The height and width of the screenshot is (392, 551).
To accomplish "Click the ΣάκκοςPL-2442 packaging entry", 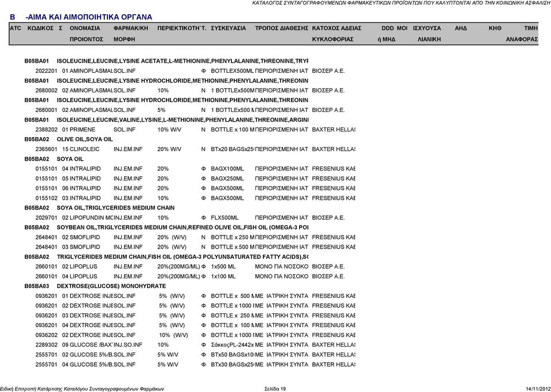I will [x=232, y=345].
